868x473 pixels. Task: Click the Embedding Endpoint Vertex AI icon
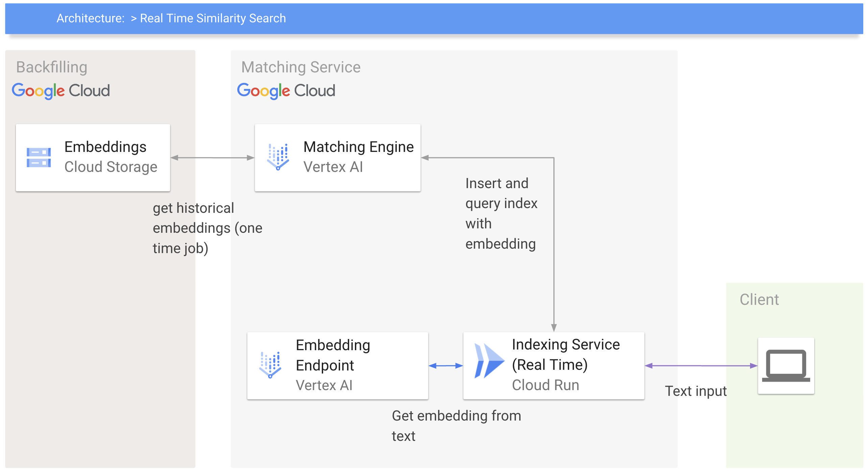[x=270, y=365]
